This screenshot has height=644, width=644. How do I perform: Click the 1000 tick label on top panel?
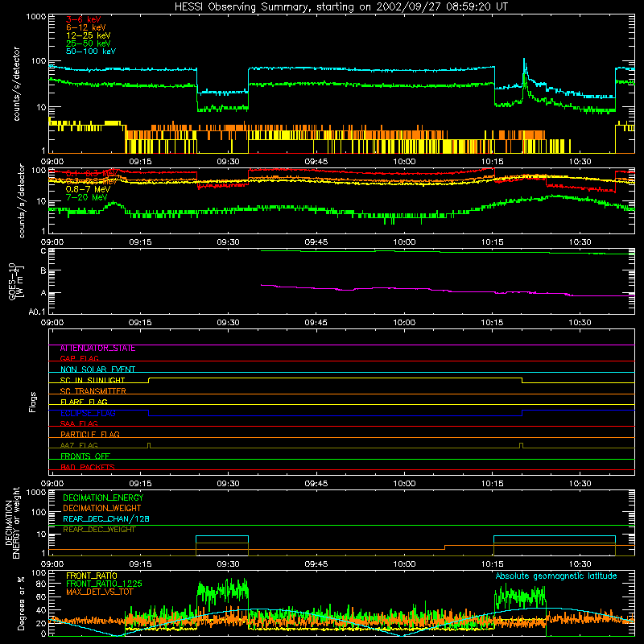pos(35,17)
